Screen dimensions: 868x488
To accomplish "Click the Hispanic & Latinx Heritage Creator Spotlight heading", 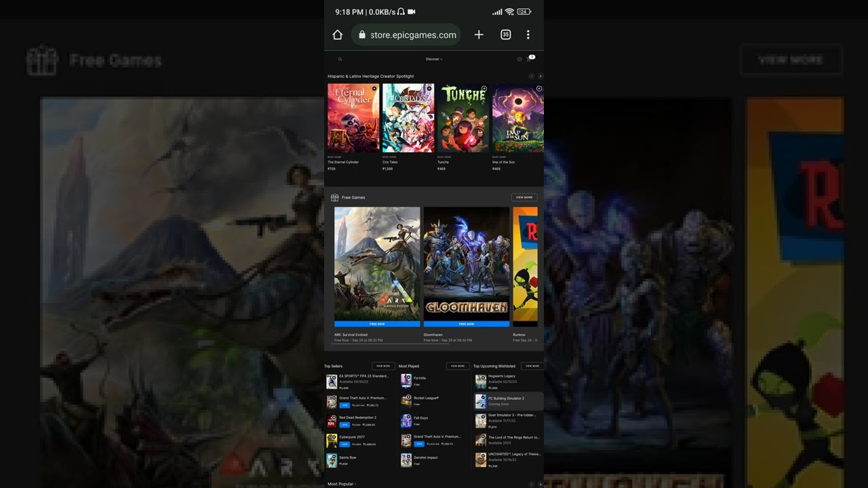I will [x=371, y=77].
